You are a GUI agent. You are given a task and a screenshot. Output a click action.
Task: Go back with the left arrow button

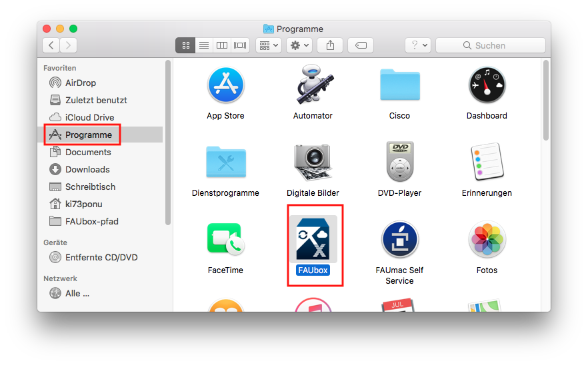[x=51, y=45]
